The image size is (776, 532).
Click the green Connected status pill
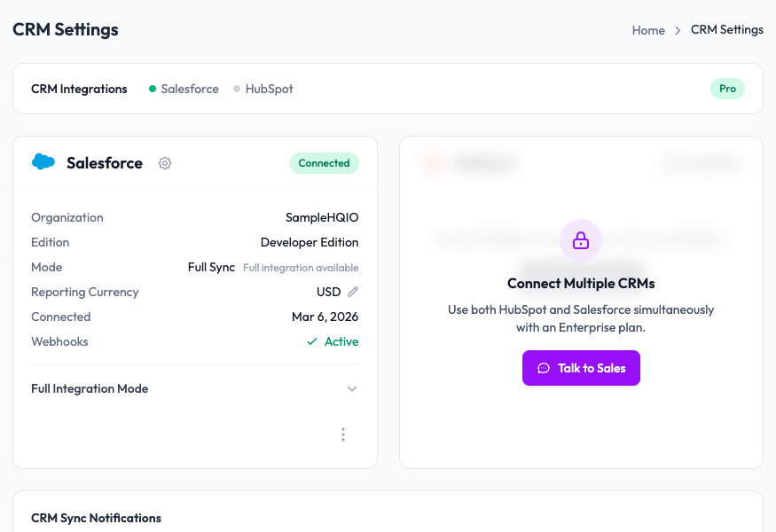click(325, 163)
